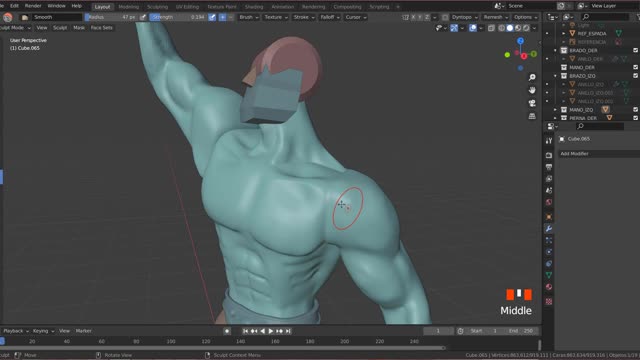Viewport: 640px width, 360px height.
Task: Open the Output properties tab icon
Action: click(549, 167)
